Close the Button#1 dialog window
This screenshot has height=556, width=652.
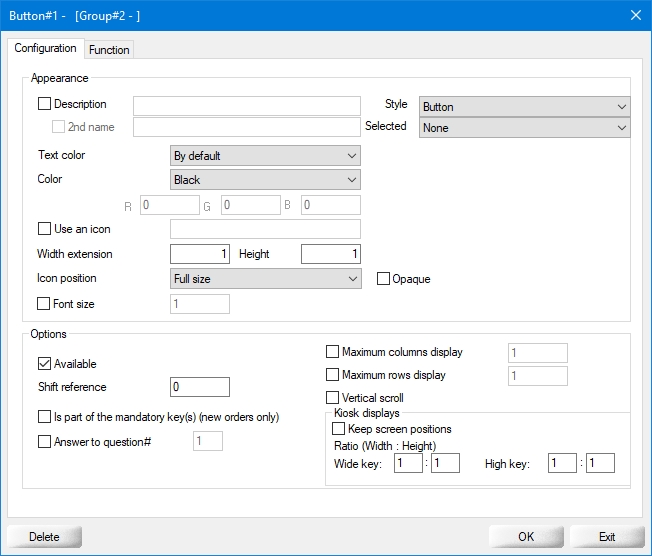pos(634,14)
